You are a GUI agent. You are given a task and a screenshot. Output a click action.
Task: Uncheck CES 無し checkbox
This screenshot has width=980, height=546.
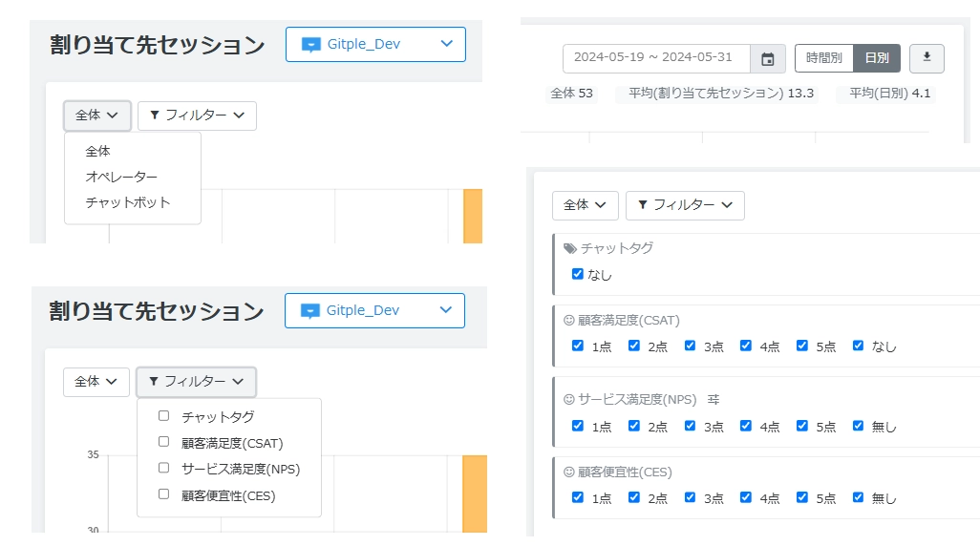pyautogui.click(x=858, y=498)
